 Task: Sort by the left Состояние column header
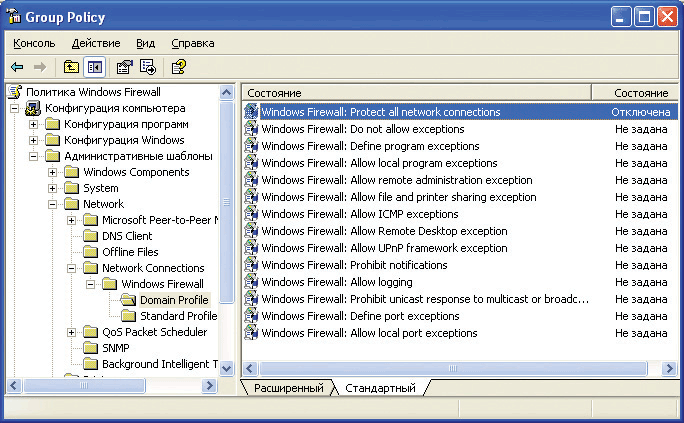[x=417, y=93]
